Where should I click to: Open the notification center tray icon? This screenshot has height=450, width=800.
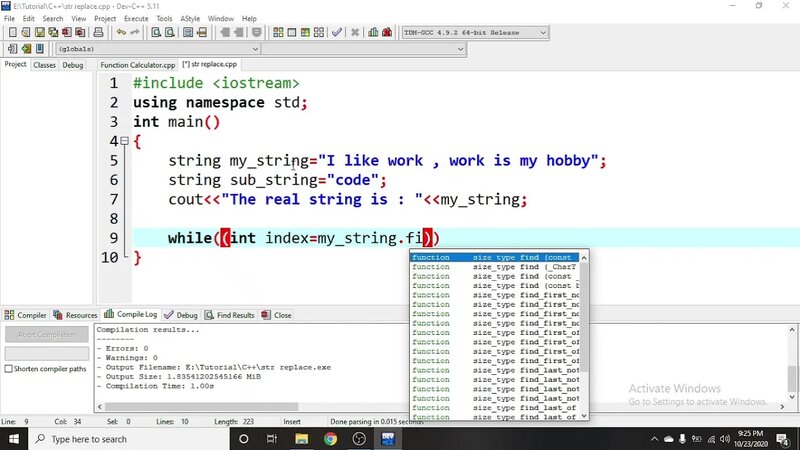(x=783, y=439)
